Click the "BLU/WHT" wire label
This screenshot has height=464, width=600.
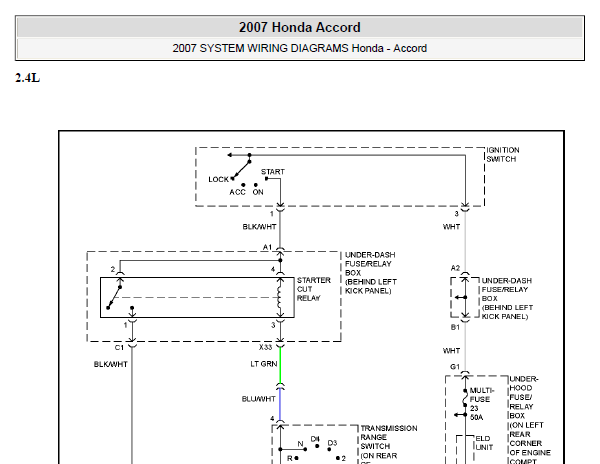pos(259,399)
